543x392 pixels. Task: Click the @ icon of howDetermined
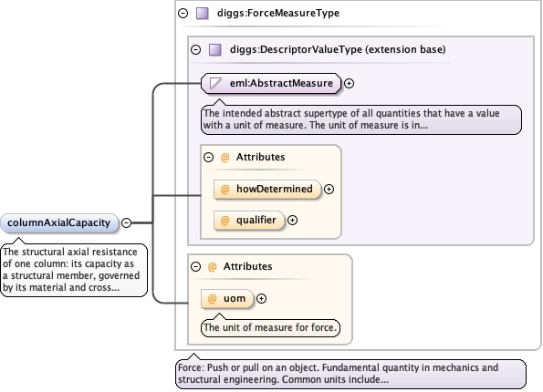pyautogui.click(x=225, y=190)
